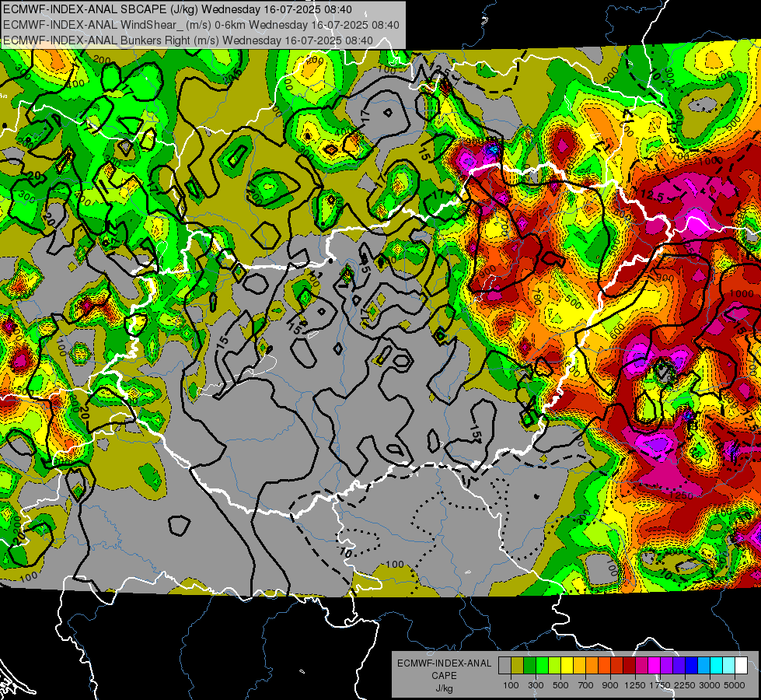This screenshot has height=700, width=761.
Task: Click the WindShear 0-6km title line
Action: click(201, 25)
